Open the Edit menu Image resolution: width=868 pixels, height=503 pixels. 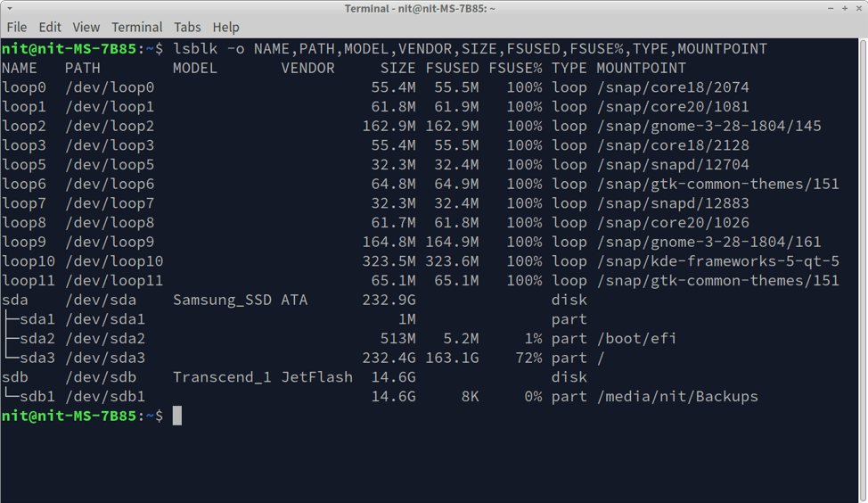[50, 27]
